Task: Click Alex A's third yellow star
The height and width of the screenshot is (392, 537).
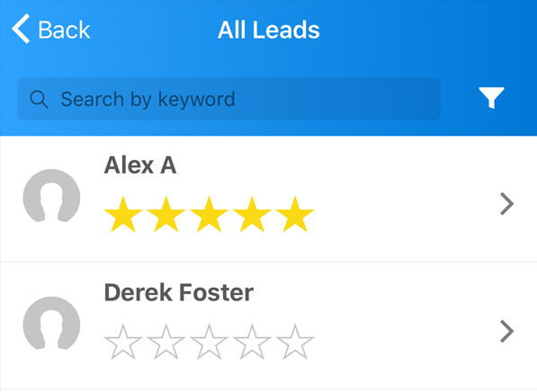Action: (x=209, y=214)
